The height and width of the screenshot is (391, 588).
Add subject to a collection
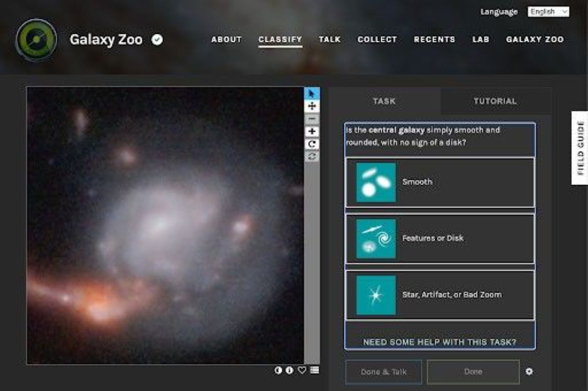(x=315, y=370)
